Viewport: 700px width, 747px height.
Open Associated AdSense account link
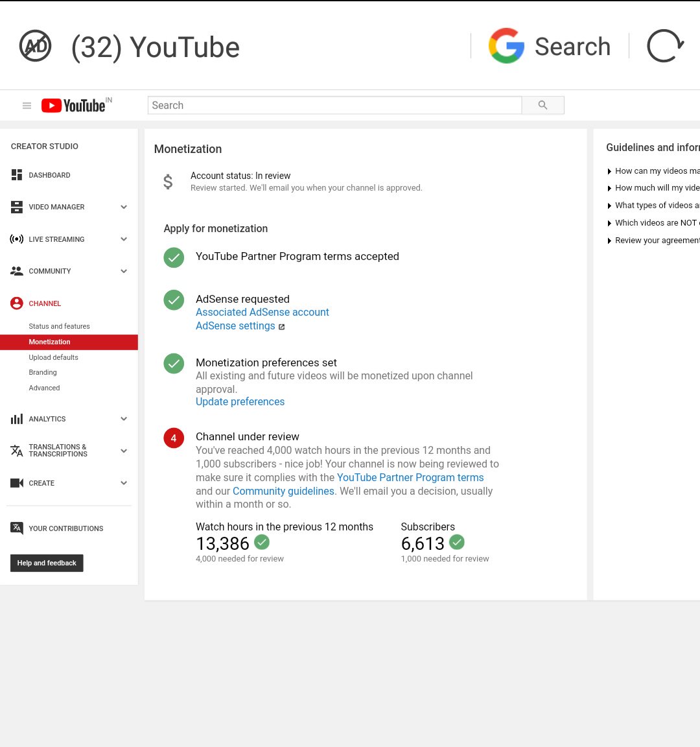pyautogui.click(x=262, y=312)
